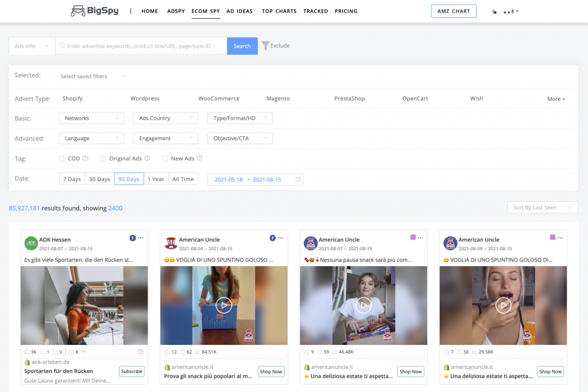The width and height of the screenshot is (588, 392).
Task: Open the calendar icon in the date range
Action: 297,179
